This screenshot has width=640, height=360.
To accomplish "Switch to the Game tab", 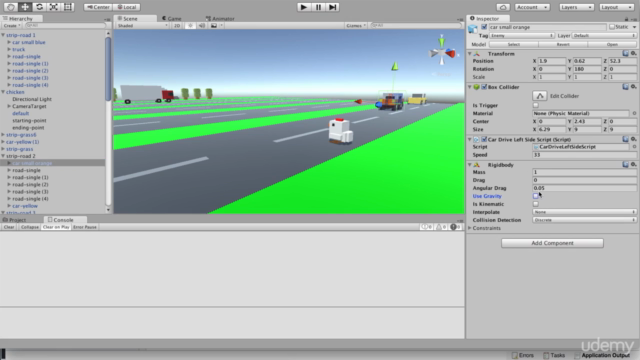I will click(172, 18).
